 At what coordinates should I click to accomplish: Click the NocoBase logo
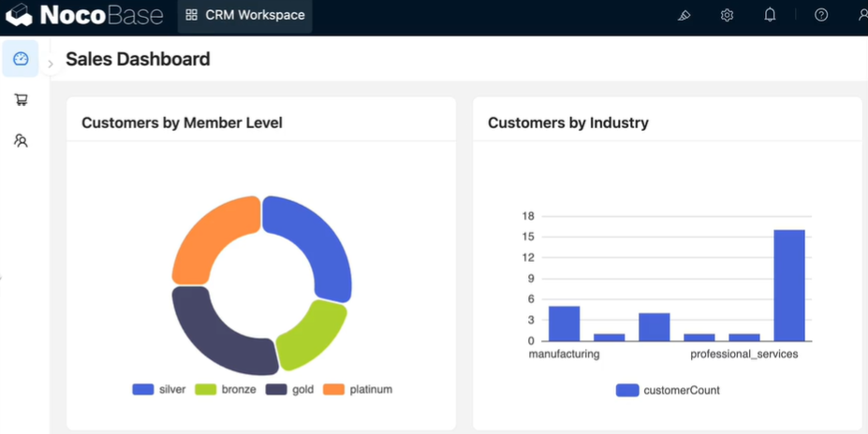click(84, 15)
